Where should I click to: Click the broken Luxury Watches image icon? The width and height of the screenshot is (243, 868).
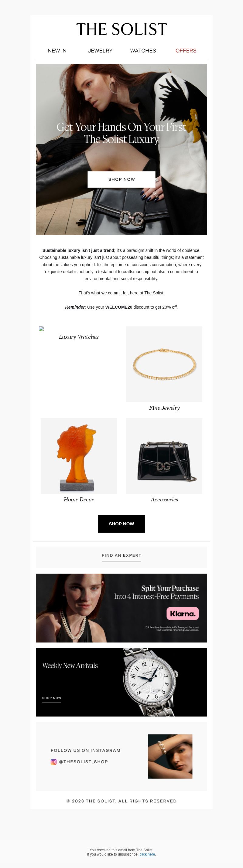click(x=41, y=328)
